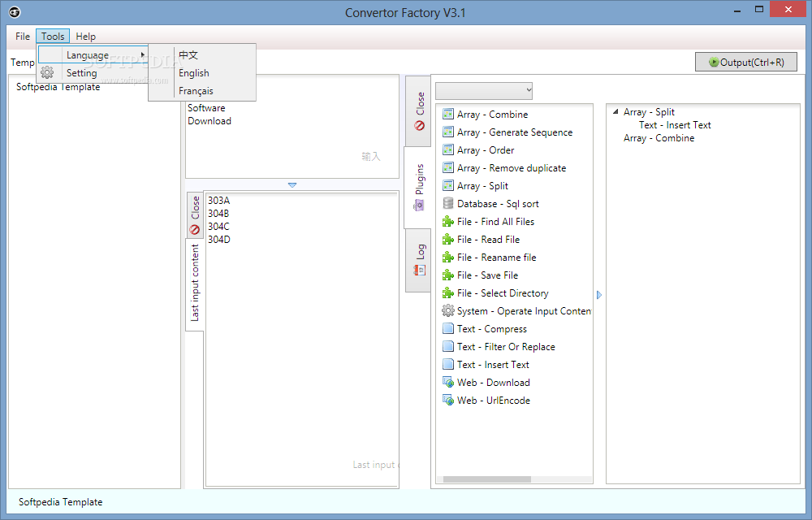Open the plugin category combo box
This screenshot has height=520, width=812.
(484, 91)
